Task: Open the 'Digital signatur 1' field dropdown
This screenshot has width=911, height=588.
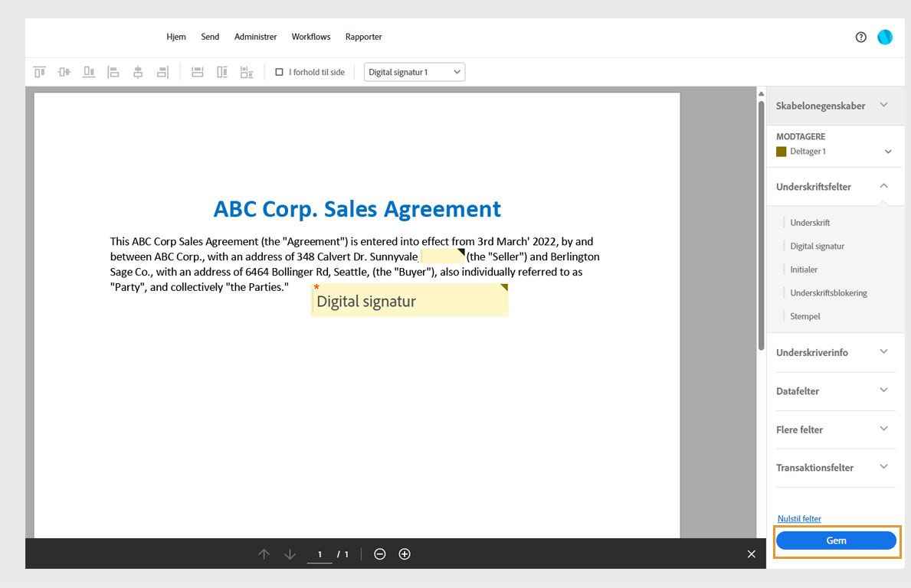Action: point(415,72)
